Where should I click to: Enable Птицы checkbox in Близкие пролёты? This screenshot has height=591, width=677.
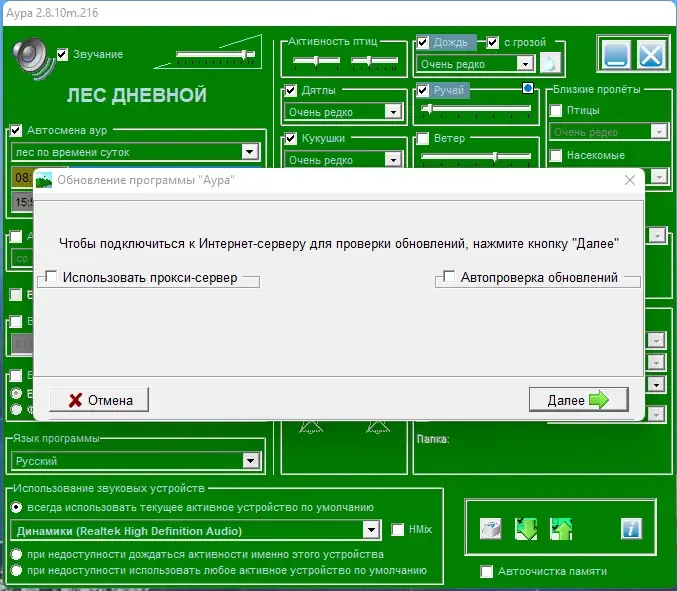pos(556,110)
